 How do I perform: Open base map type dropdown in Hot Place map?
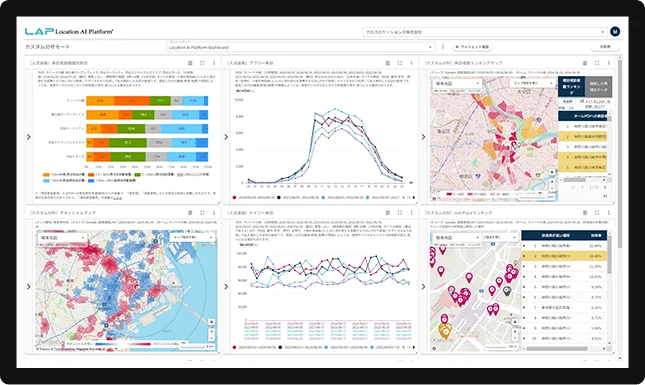pyautogui.click(x=457, y=237)
